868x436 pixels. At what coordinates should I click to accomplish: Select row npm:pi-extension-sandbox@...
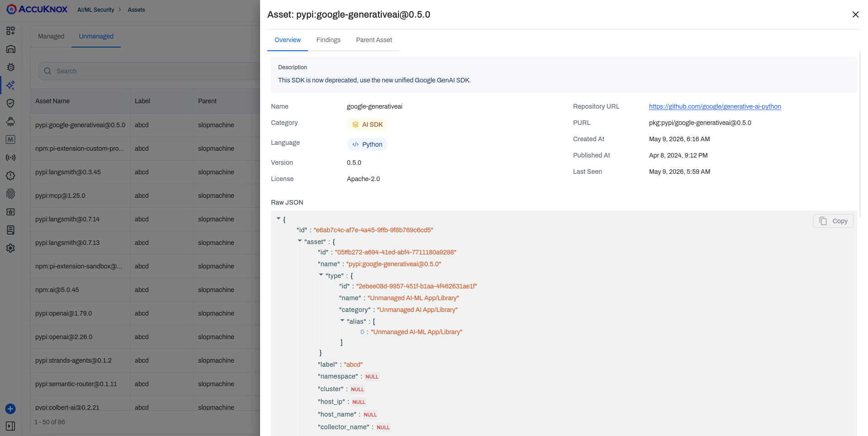tap(146, 266)
